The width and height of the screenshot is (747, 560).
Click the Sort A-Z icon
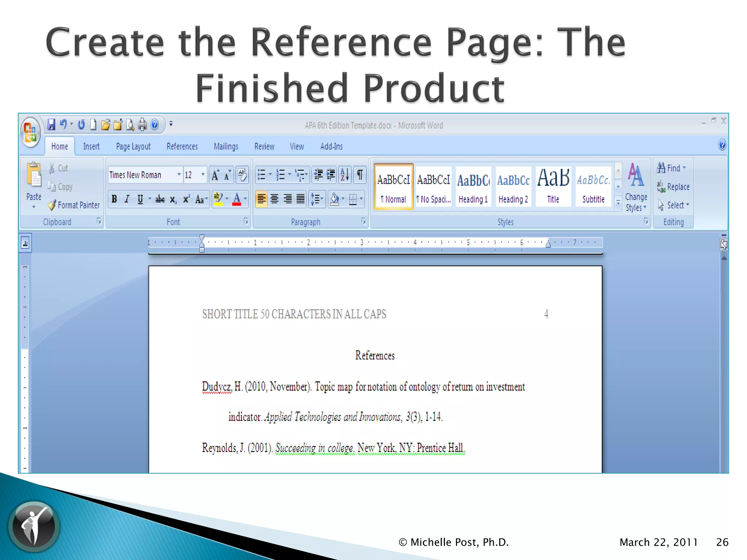345,175
